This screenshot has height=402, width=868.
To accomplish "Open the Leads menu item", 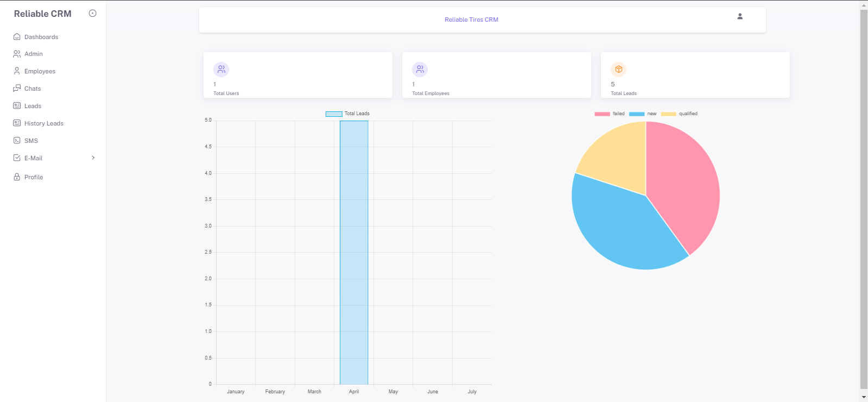I will 33,106.
